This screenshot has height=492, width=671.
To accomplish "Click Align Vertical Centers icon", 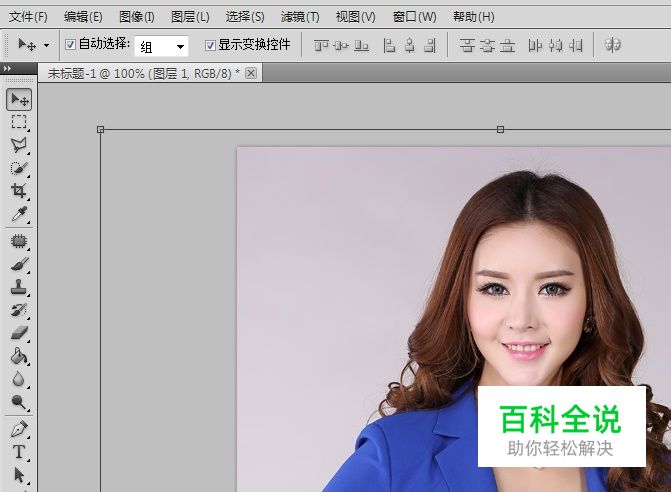I will coord(341,45).
